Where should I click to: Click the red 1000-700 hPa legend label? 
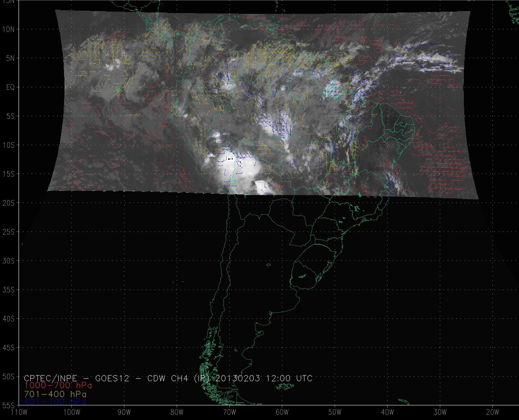coord(58,386)
